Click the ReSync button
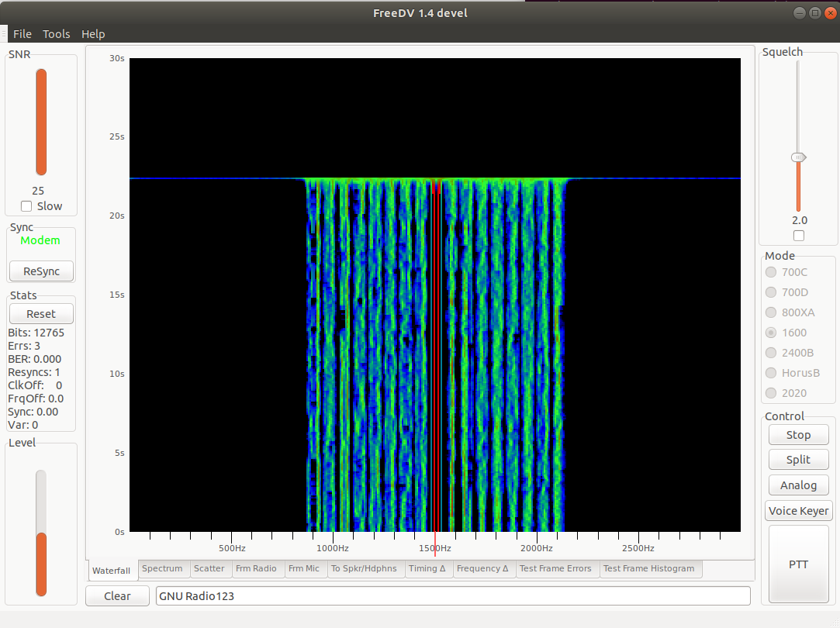The height and width of the screenshot is (628, 840). tap(41, 271)
